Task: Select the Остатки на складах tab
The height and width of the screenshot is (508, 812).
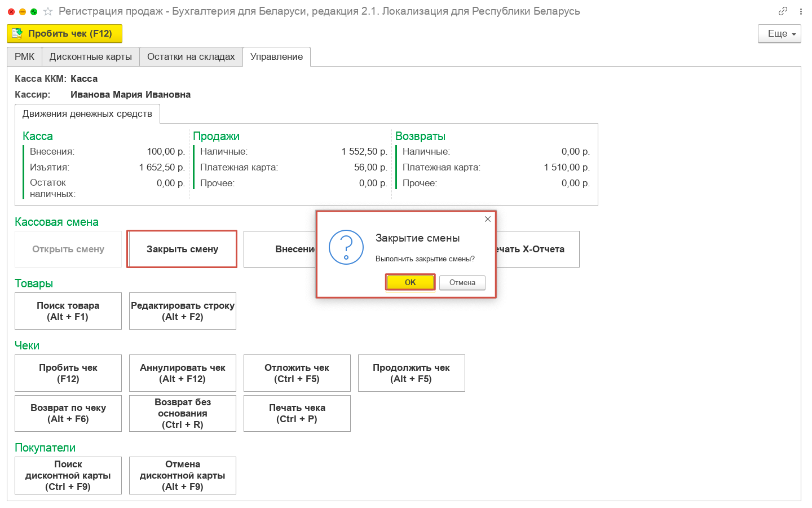Action: [191, 57]
